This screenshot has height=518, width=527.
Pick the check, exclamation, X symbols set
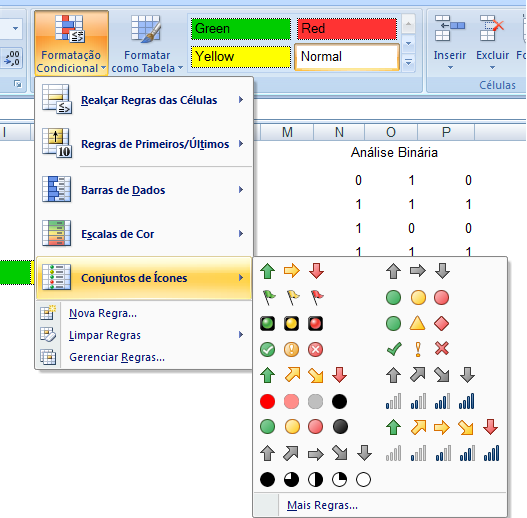tap(418, 349)
